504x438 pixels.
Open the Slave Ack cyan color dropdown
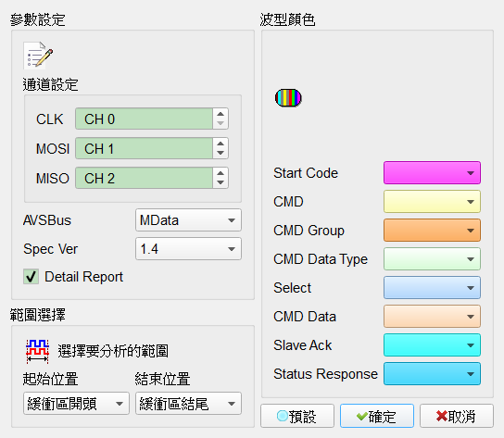click(432, 345)
